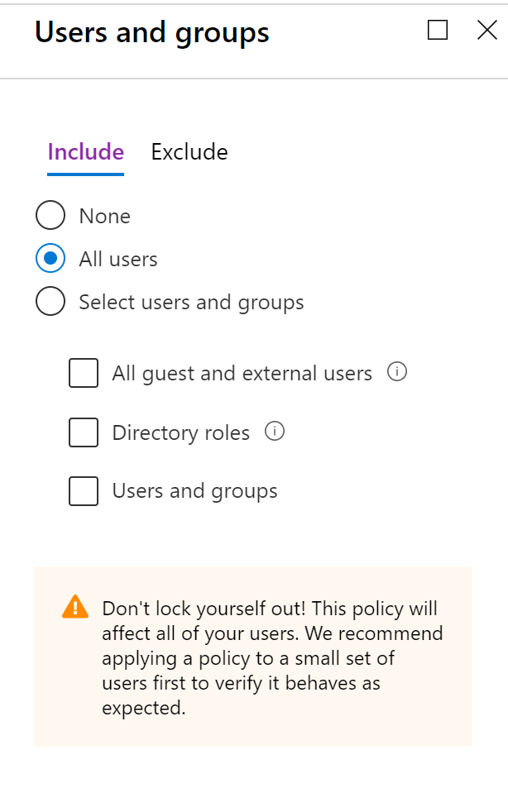
Task: Switch to the Include tab
Action: [85, 152]
